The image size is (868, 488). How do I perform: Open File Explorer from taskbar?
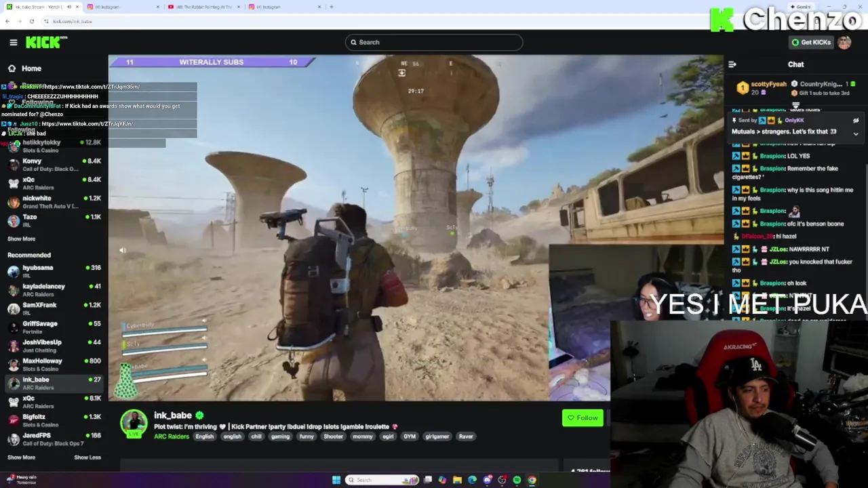[x=458, y=480]
